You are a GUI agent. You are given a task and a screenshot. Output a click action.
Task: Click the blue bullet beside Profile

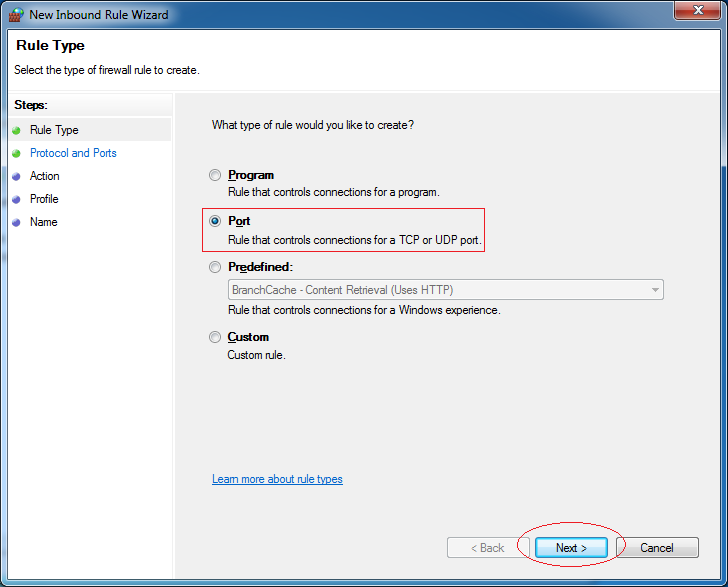click(x=16, y=199)
